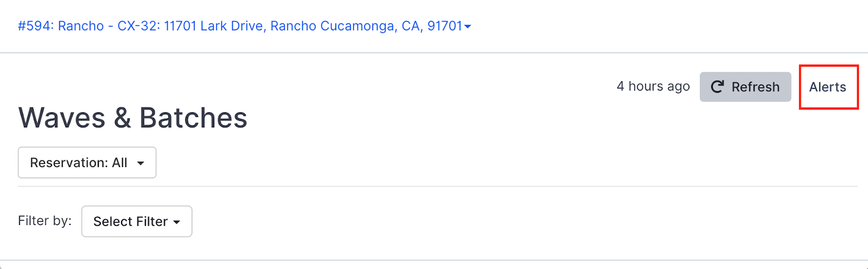Viewport: 868px width, 269px height.
Task: Click the word Refresh on the gray button
Action: click(755, 87)
